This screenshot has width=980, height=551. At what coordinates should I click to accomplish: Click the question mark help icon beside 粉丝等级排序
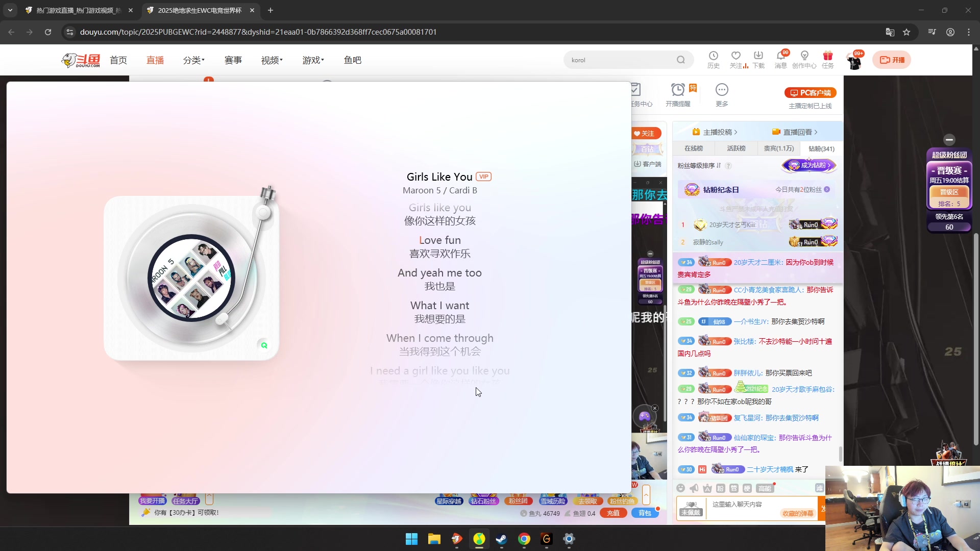(728, 166)
